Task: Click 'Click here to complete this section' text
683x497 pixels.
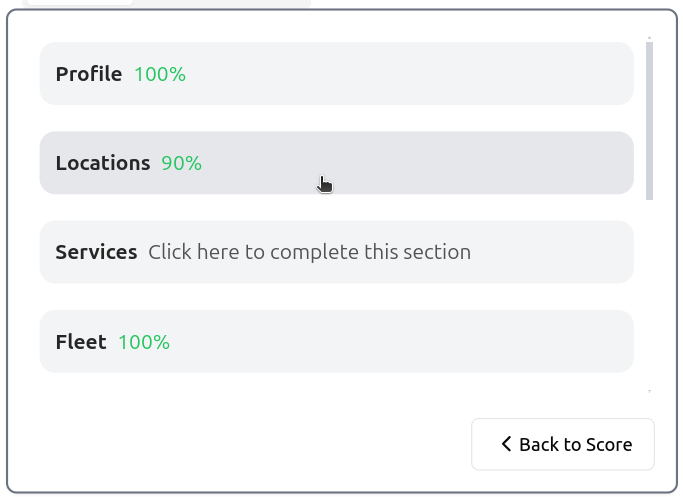Action: point(309,252)
